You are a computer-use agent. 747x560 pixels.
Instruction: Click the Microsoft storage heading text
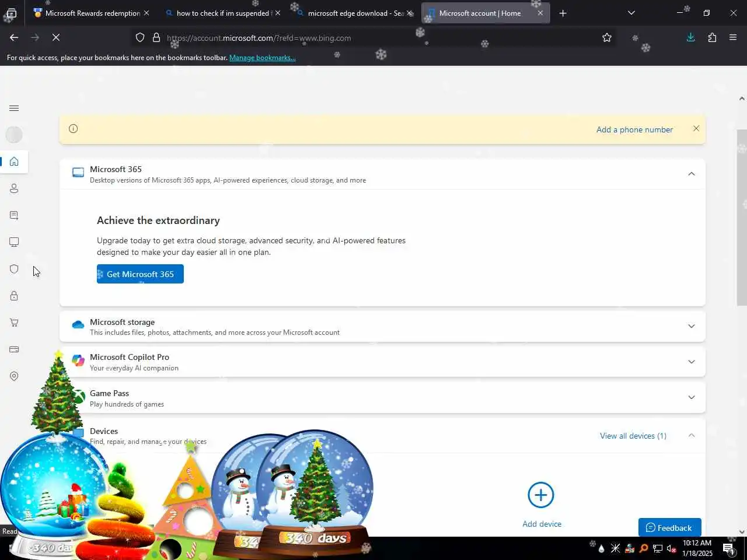click(122, 322)
